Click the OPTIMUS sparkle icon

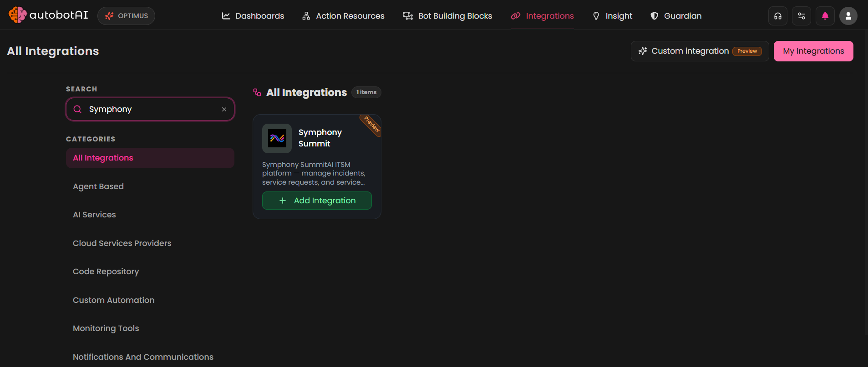pos(109,16)
